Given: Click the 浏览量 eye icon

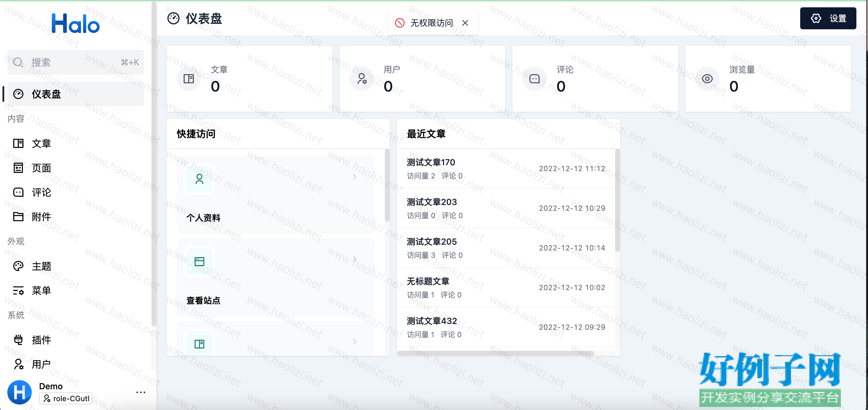Looking at the screenshot, I should (x=707, y=79).
